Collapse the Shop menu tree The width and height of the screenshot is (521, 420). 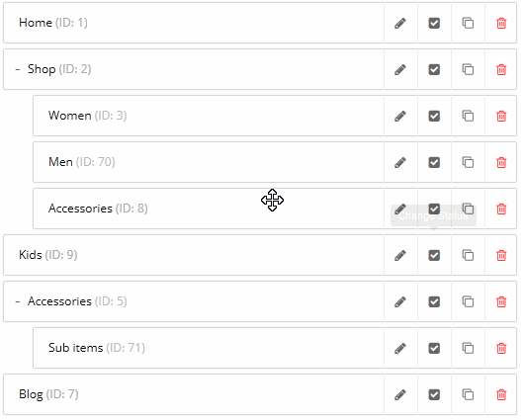(18, 69)
